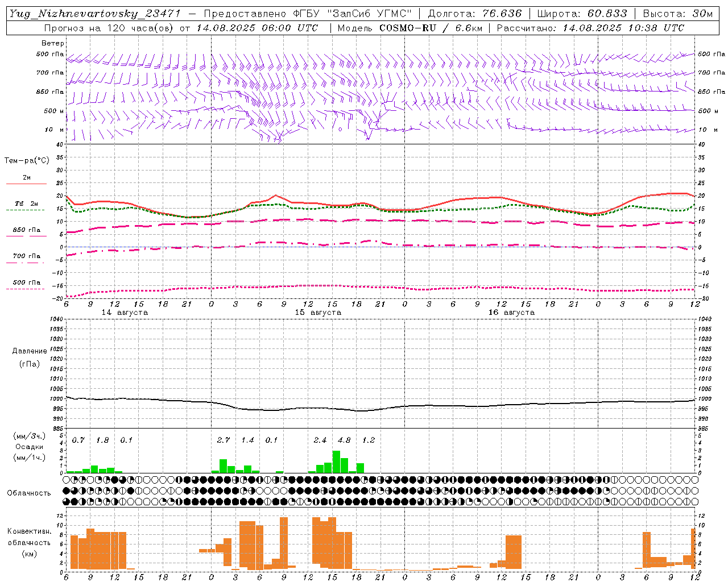Click the 2.4 precipitation total

[x=320, y=440]
